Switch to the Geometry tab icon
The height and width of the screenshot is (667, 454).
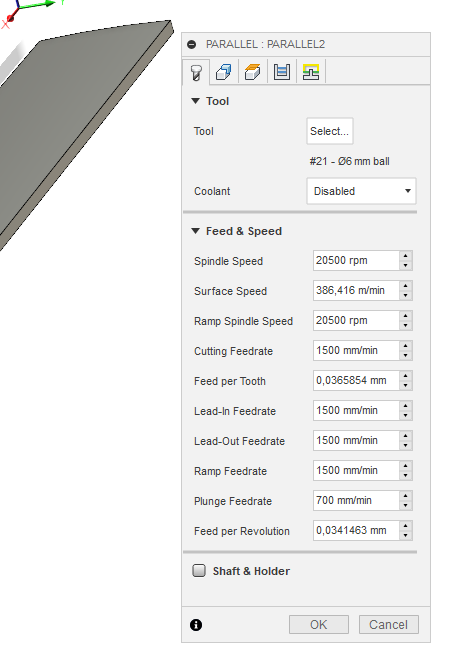click(x=224, y=72)
